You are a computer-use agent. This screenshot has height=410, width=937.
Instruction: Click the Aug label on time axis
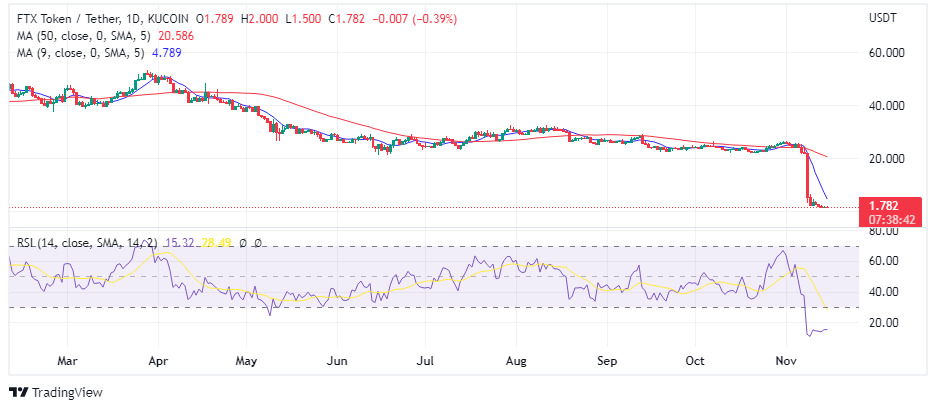pyautogui.click(x=516, y=361)
